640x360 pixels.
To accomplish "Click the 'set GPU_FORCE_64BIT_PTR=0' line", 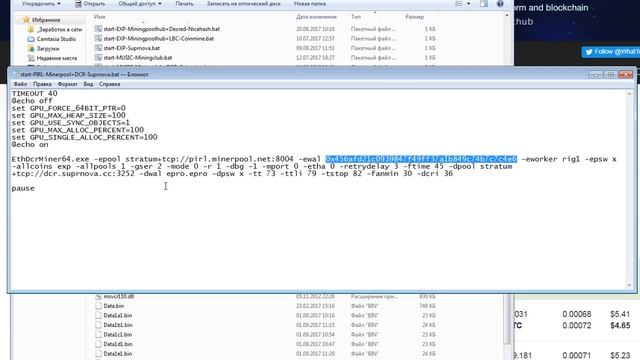I will pos(69,108).
